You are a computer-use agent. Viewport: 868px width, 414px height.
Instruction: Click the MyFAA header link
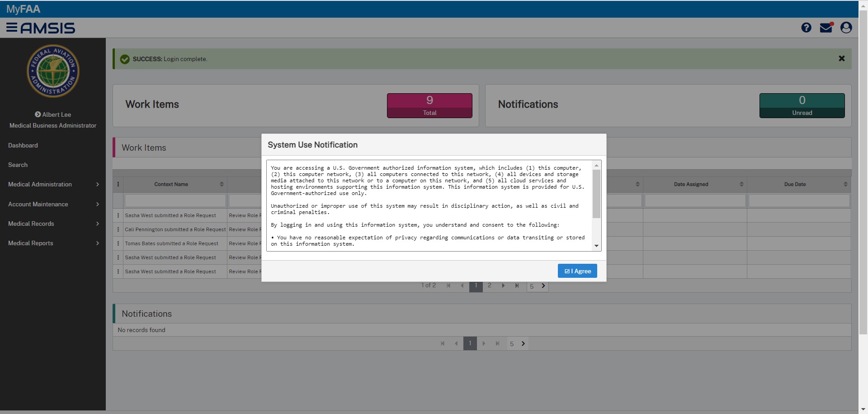[23, 9]
